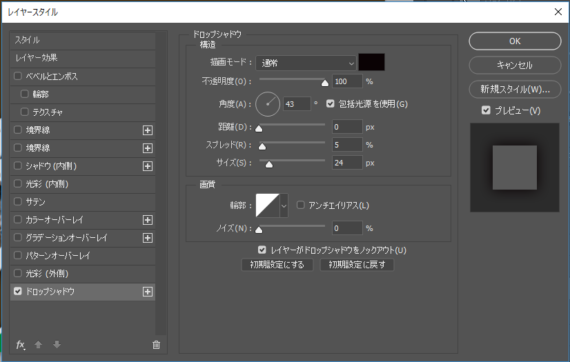570x362 pixels.
Task: Open the レイヤー効果 blending options entry
Action: pyautogui.click(x=83, y=58)
